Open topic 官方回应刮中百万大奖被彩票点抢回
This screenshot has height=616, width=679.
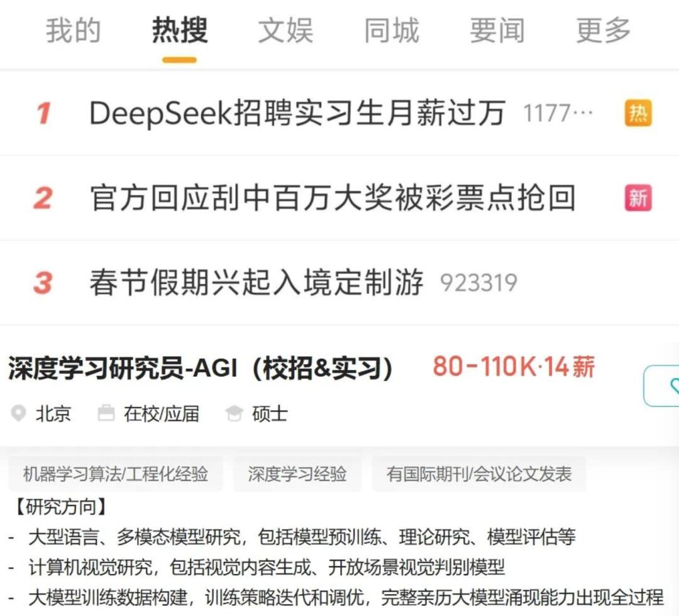tap(333, 198)
